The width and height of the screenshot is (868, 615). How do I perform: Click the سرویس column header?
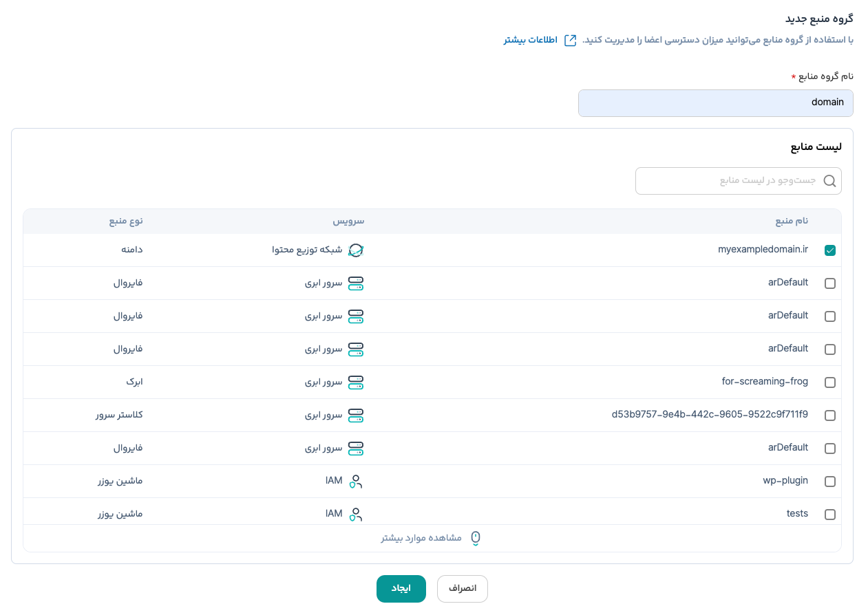click(x=348, y=222)
